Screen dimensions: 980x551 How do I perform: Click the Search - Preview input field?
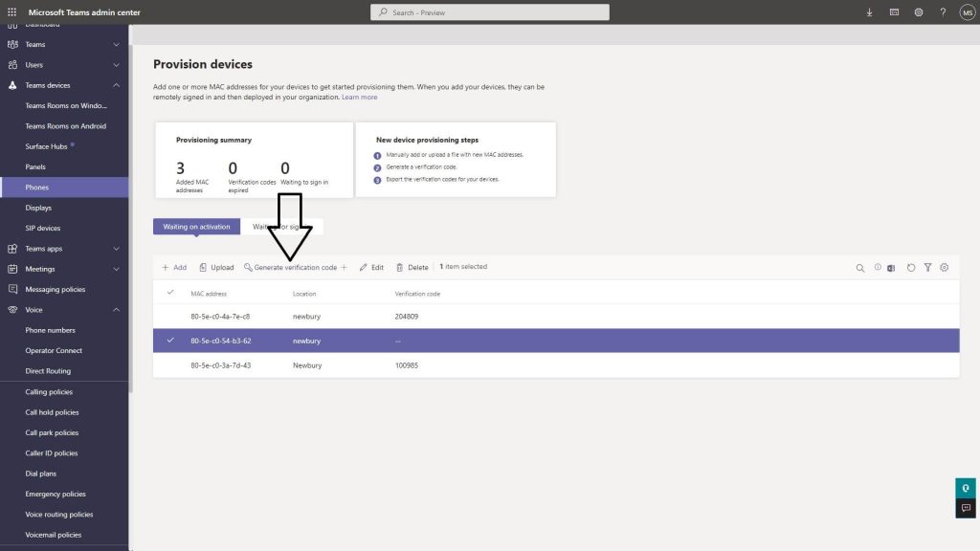pos(490,11)
